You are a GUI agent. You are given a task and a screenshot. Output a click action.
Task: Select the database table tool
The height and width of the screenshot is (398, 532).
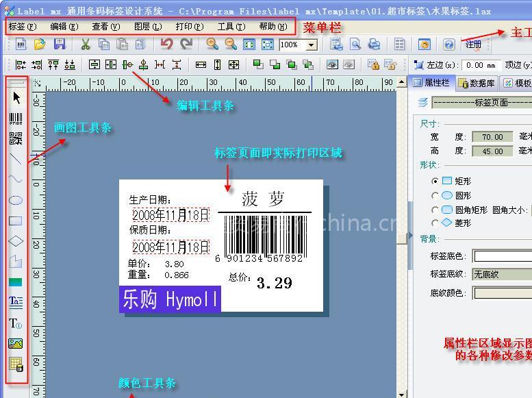[x=16, y=364]
